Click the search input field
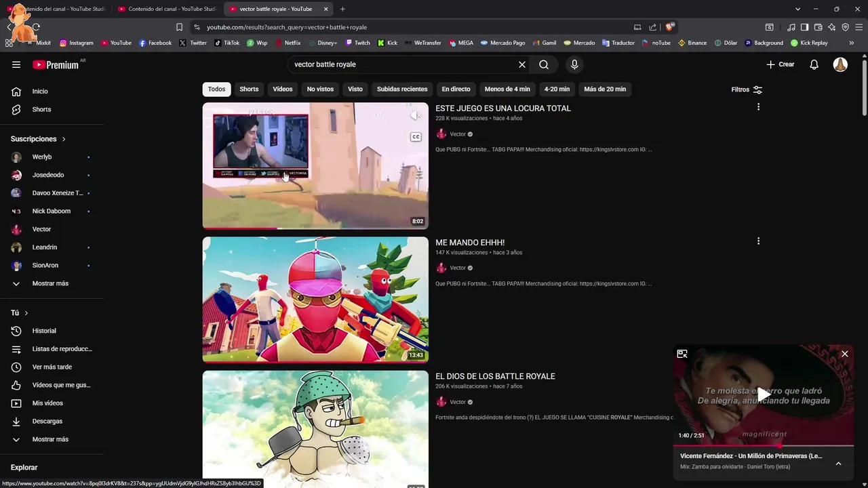 [401, 64]
